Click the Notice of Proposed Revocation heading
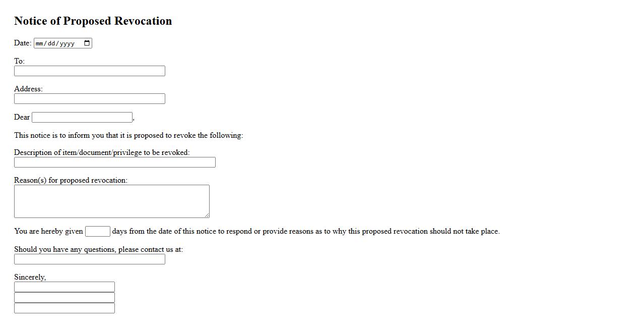This screenshot has width=644, height=328. tap(93, 21)
